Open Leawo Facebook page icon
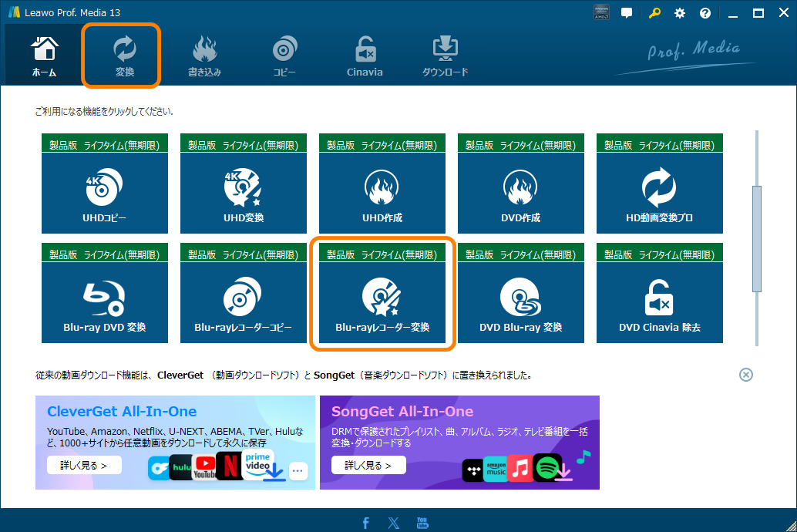The width and height of the screenshot is (797, 532). coord(365,523)
